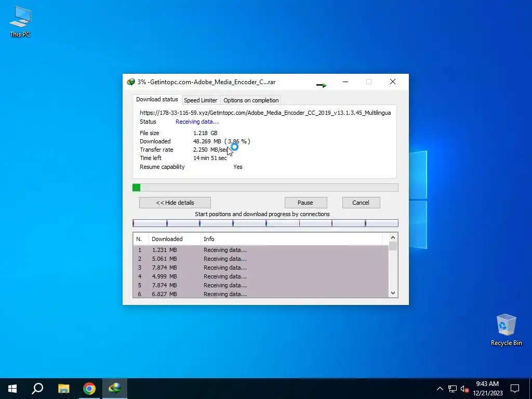
Task: Select connection row with 6.827 MB
Action: point(261,294)
